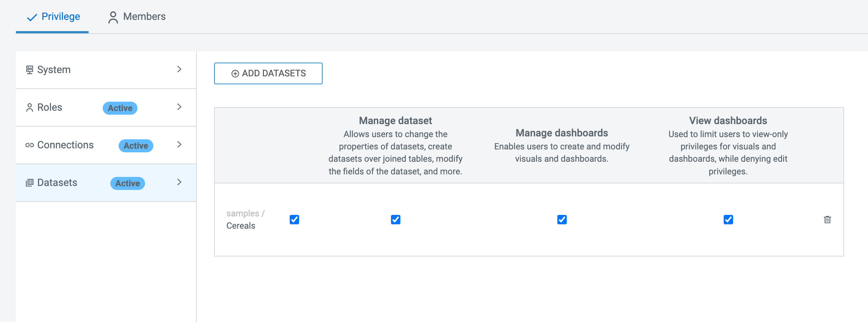Toggle the select-all checkbox beside Cereals name

point(294,220)
